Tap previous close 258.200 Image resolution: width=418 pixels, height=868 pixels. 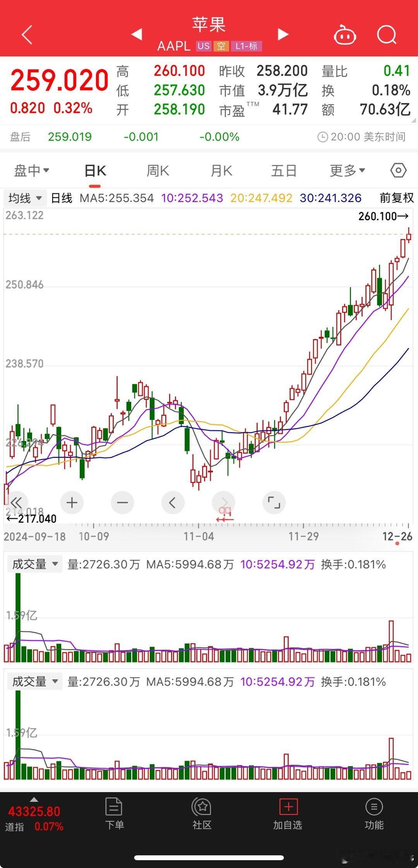click(282, 71)
